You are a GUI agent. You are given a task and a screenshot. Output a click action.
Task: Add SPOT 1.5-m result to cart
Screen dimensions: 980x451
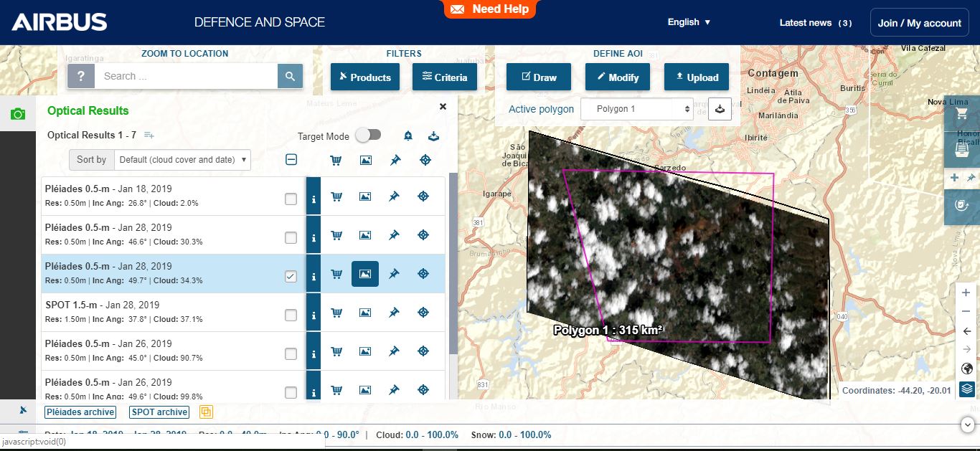pos(336,312)
